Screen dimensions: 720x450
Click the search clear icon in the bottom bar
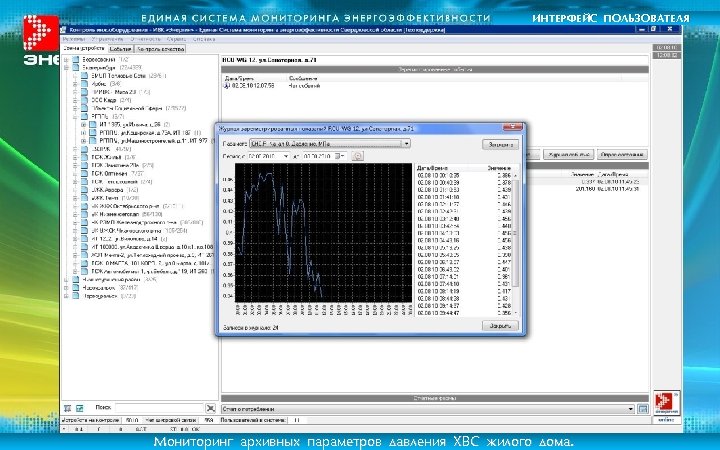pos(209,407)
